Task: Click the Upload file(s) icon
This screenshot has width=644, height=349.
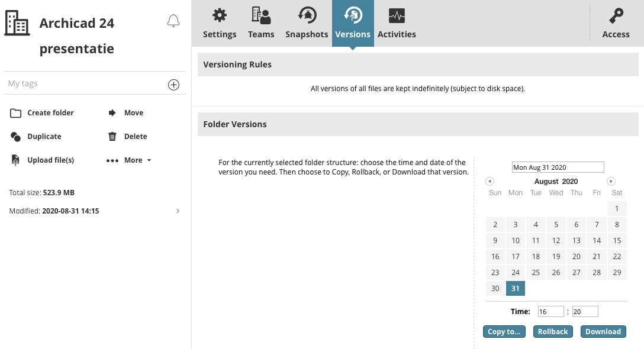Action: click(15, 160)
